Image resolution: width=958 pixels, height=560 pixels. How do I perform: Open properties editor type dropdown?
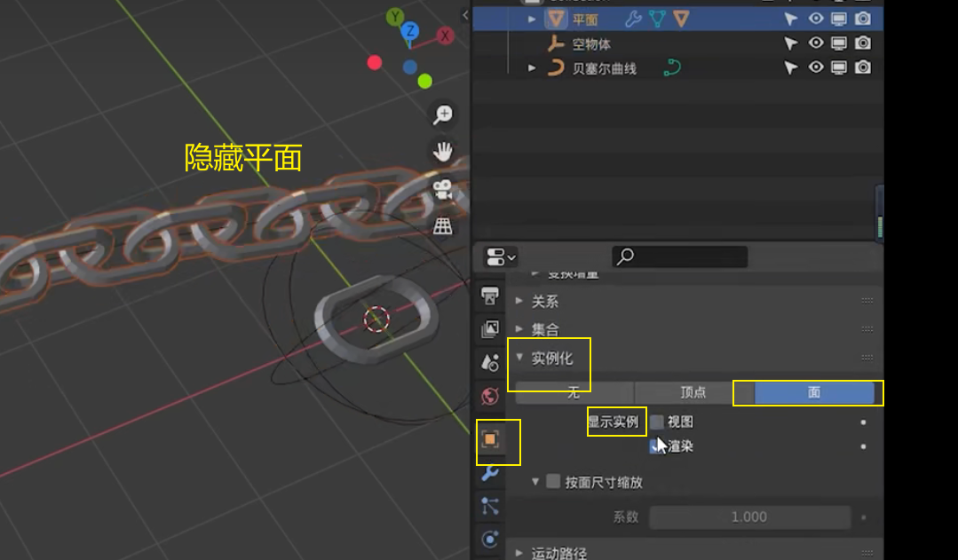click(x=501, y=257)
